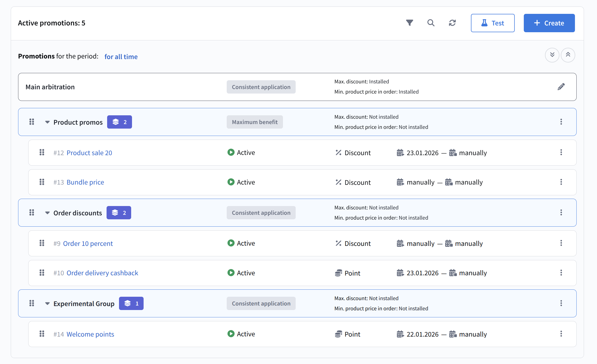Open Order 10 percent promotion link
The height and width of the screenshot is (364, 597).
tap(88, 244)
